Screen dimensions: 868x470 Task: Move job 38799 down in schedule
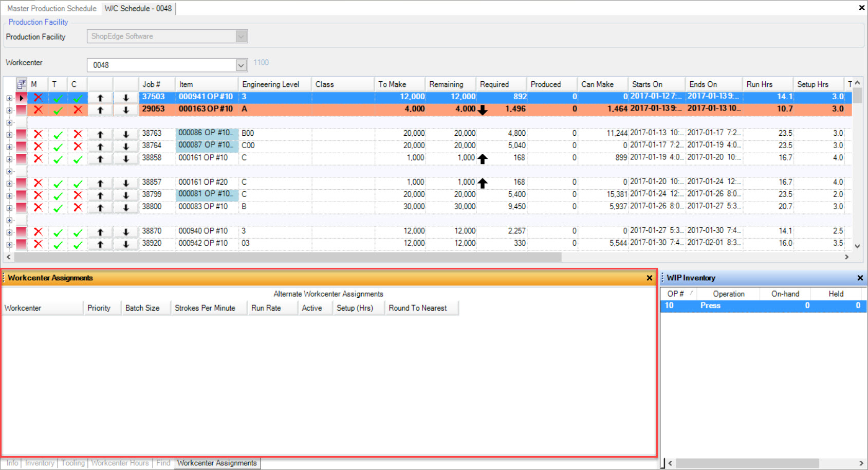[x=126, y=195]
